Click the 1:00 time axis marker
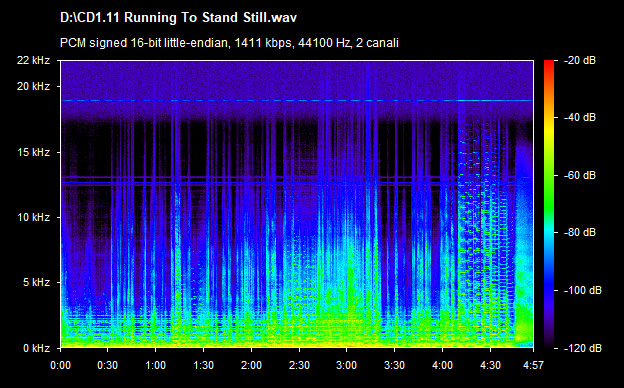The width and height of the screenshot is (624, 388). (x=156, y=365)
